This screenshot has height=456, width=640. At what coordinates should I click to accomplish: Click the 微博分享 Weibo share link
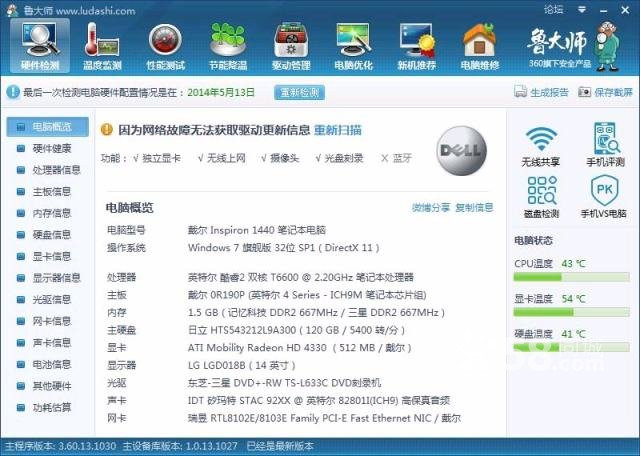(431, 207)
